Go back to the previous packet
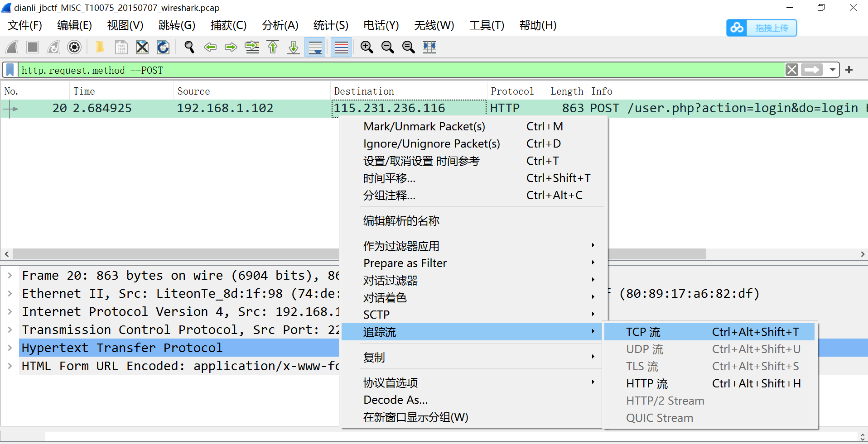The height and width of the screenshot is (444, 868). (210, 47)
